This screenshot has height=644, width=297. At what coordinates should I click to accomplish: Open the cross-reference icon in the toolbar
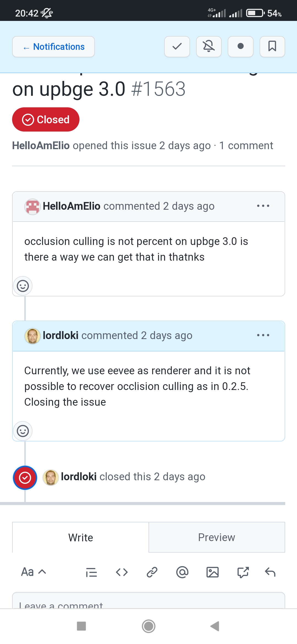coord(243,572)
